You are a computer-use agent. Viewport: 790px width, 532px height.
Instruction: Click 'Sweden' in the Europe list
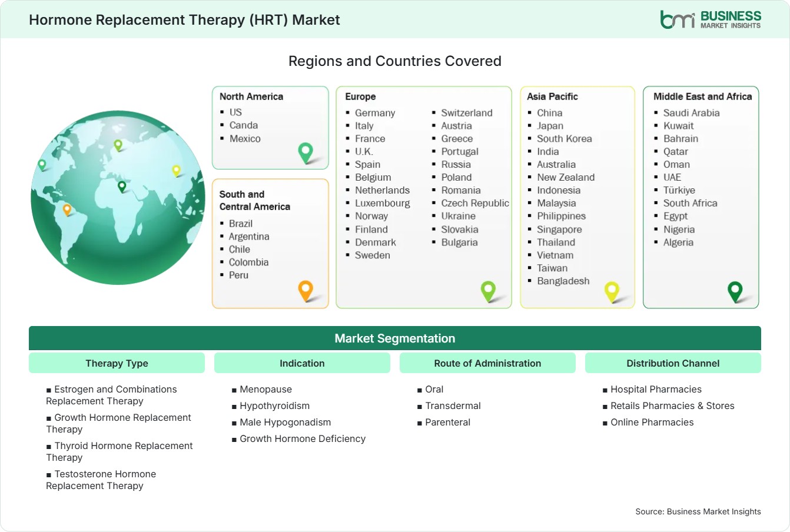tap(373, 255)
